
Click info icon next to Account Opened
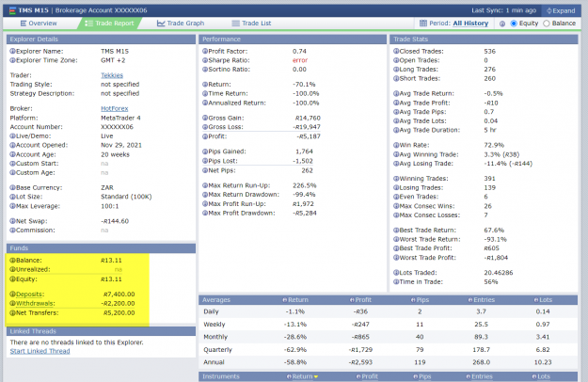[x=13, y=145]
